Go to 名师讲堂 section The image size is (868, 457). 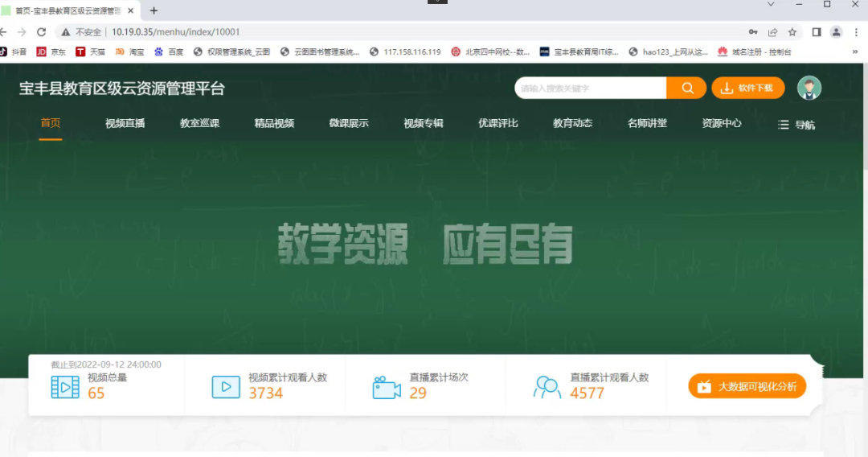[647, 124]
